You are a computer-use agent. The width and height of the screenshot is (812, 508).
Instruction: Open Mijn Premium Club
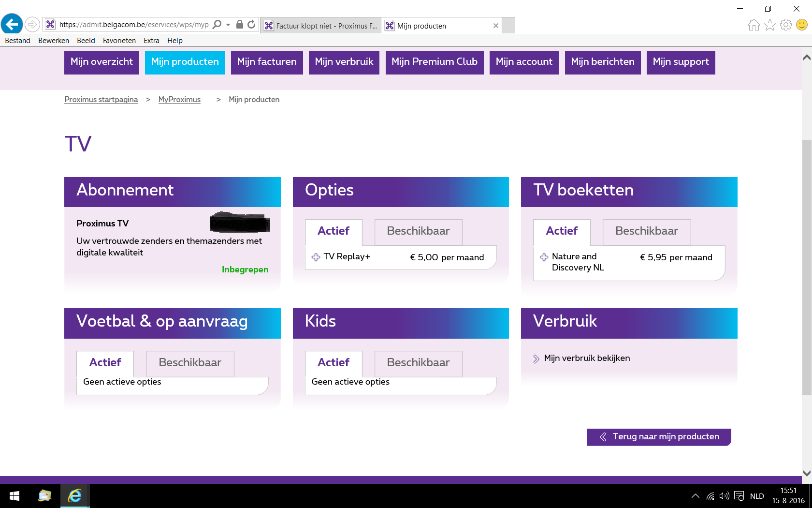click(x=435, y=62)
